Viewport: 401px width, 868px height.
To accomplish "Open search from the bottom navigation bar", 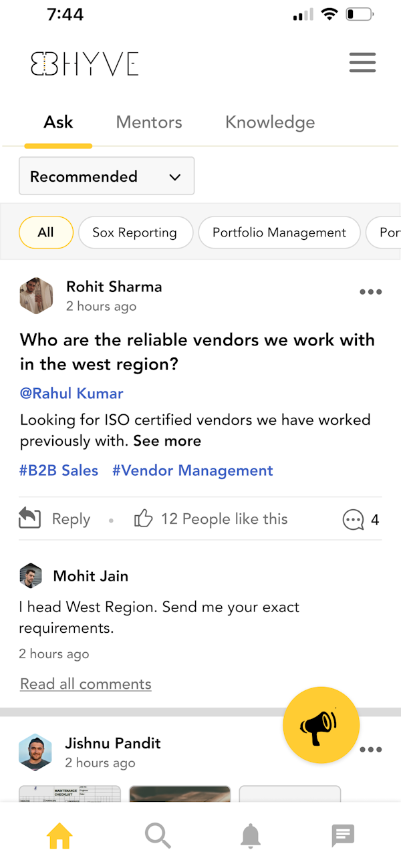I will [158, 835].
